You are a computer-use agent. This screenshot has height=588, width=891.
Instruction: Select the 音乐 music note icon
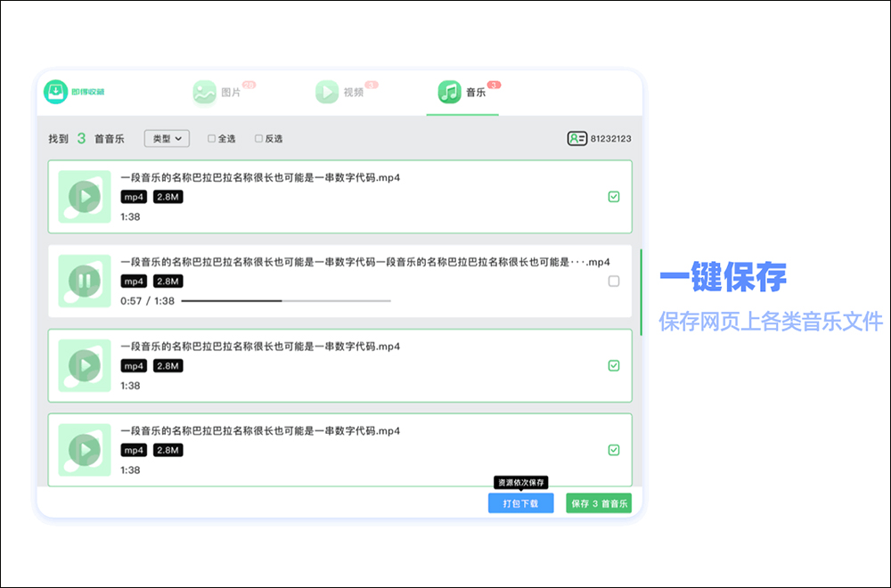[x=449, y=92]
